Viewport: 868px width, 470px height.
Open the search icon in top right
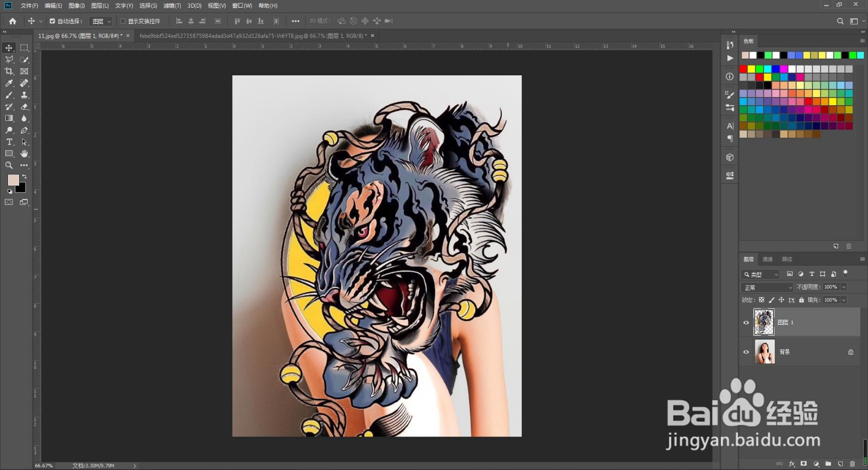(840, 21)
